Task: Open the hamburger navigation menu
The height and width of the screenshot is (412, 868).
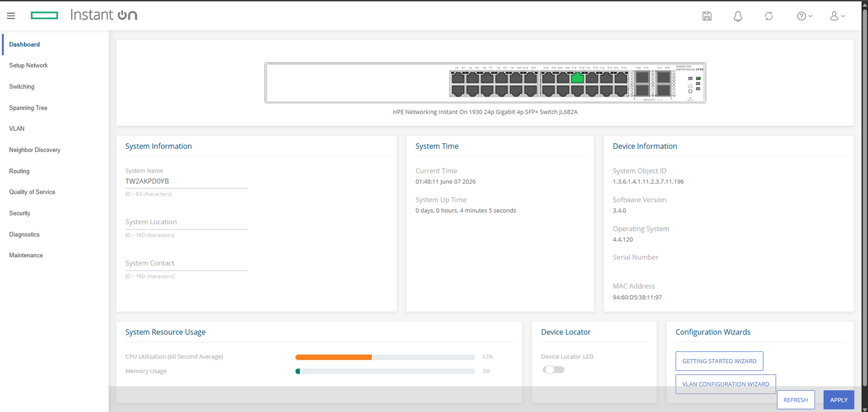Action: click(x=11, y=16)
